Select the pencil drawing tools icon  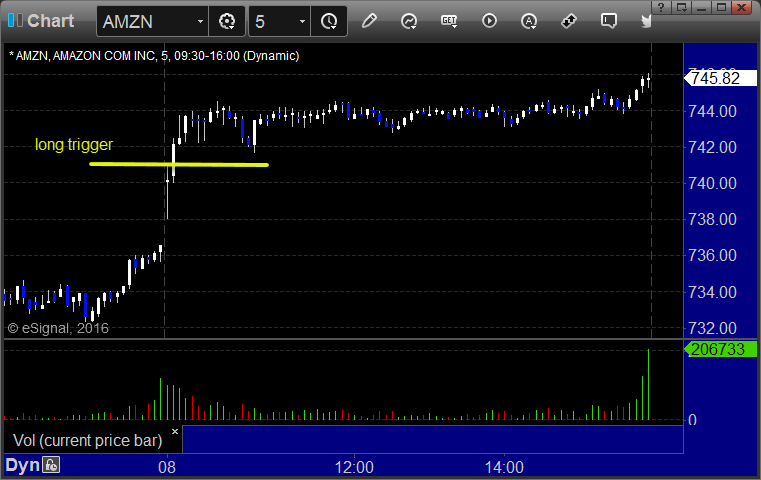369,21
